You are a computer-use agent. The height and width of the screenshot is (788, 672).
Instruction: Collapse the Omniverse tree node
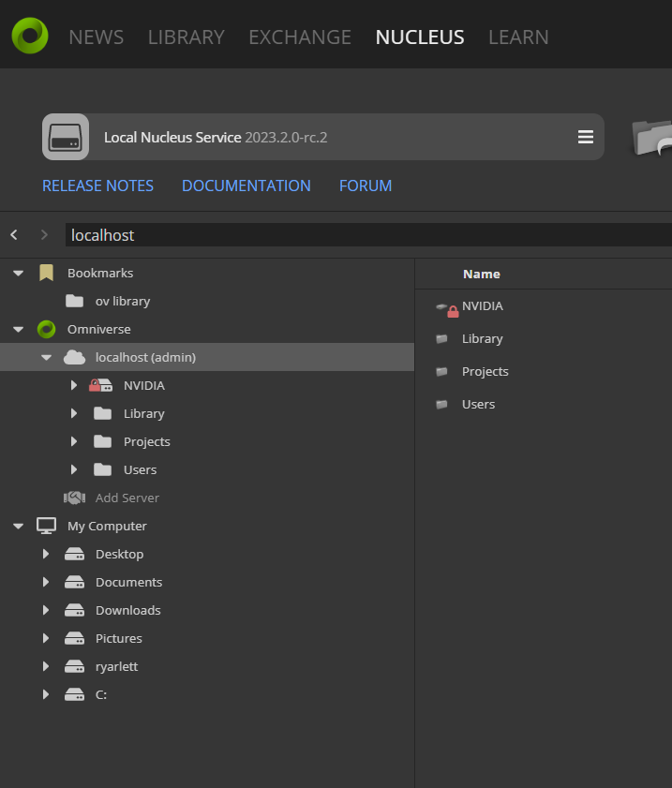point(18,330)
